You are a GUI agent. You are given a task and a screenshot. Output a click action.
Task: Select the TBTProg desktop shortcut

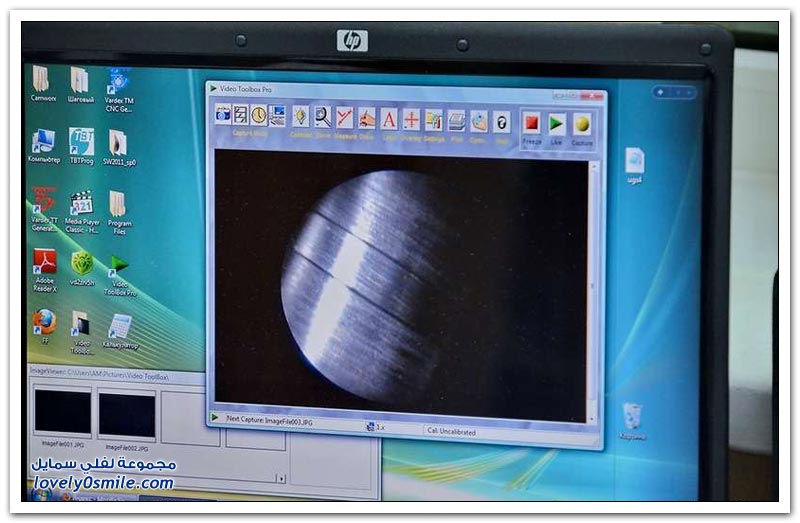point(82,146)
